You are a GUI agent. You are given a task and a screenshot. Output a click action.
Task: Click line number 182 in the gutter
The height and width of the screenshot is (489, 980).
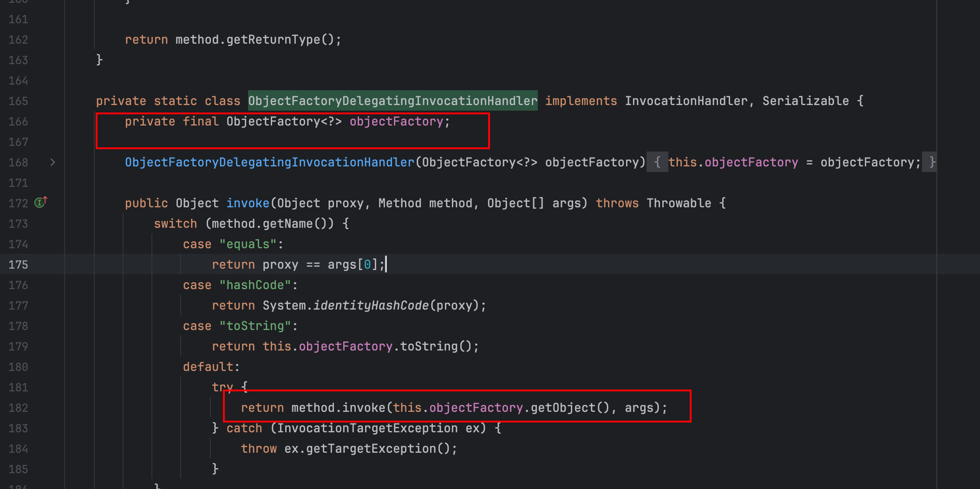(18, 408)
